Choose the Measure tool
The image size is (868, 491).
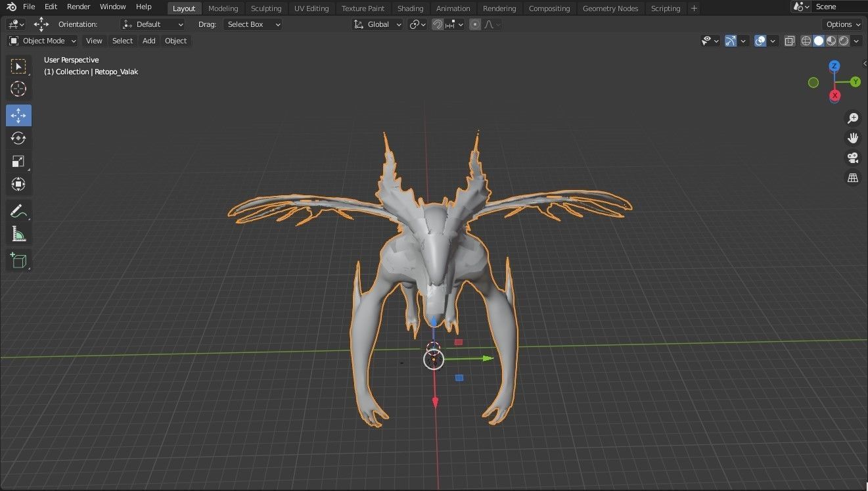(18, 234)
